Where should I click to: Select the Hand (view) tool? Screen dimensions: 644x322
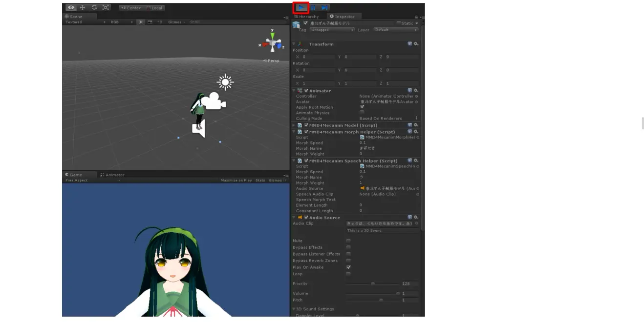[71, 8]
